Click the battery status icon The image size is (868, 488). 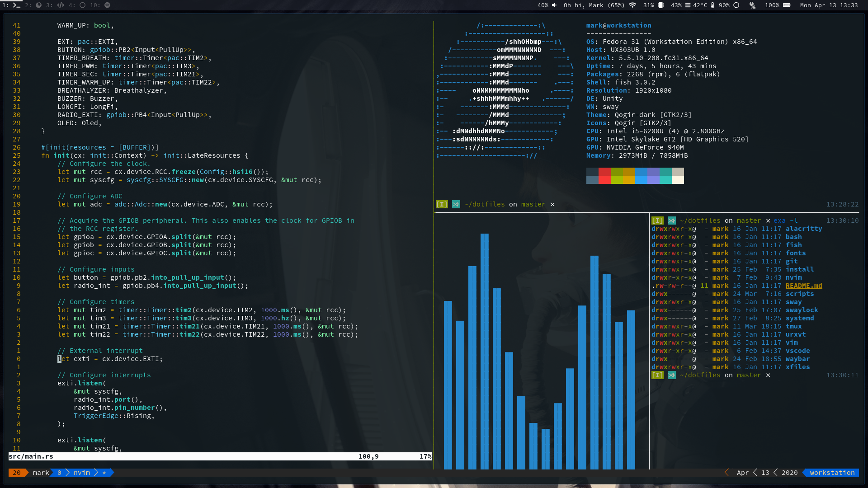[x=787, y=5]
